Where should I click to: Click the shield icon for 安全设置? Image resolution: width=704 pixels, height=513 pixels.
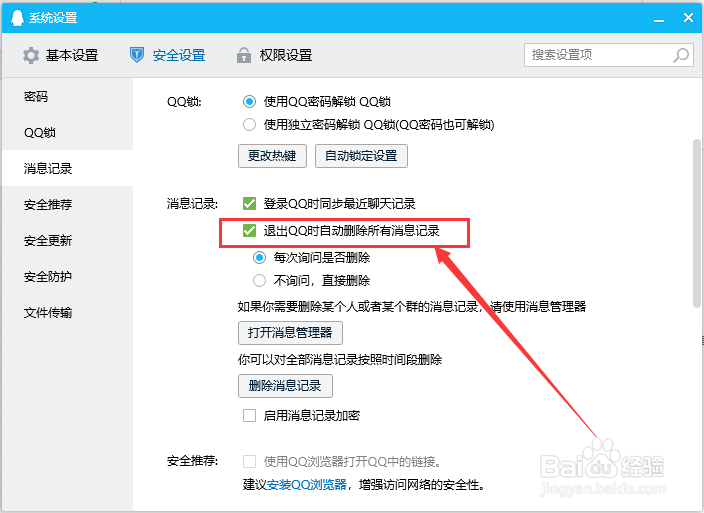(x=137, y=55)
